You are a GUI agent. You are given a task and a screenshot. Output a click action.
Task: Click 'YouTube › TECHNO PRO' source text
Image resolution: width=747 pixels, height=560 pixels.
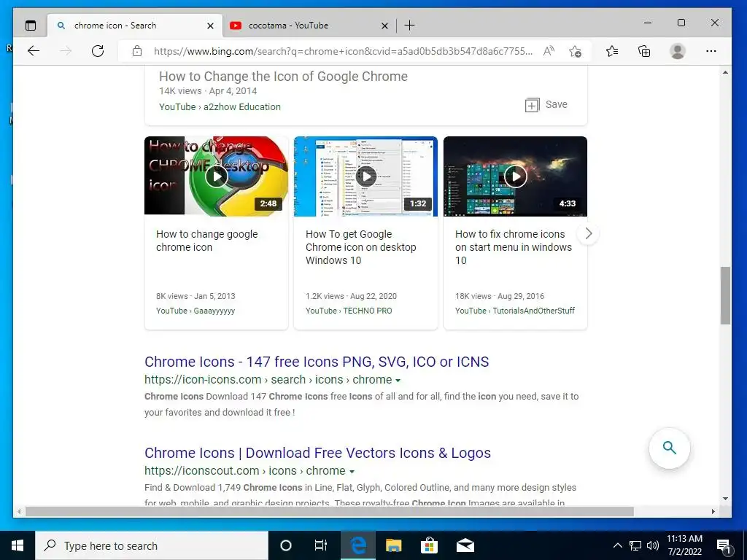[x=349, y=311]
